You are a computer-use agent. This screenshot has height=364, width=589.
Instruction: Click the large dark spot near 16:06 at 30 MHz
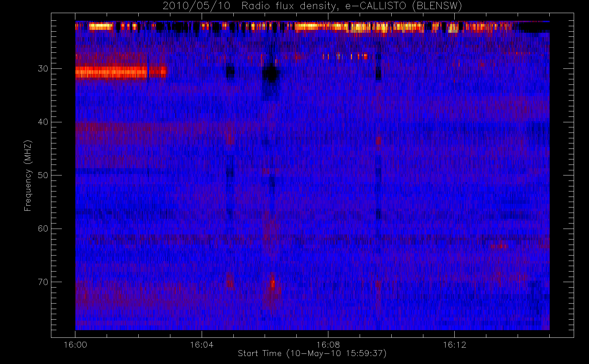(271, 73)
